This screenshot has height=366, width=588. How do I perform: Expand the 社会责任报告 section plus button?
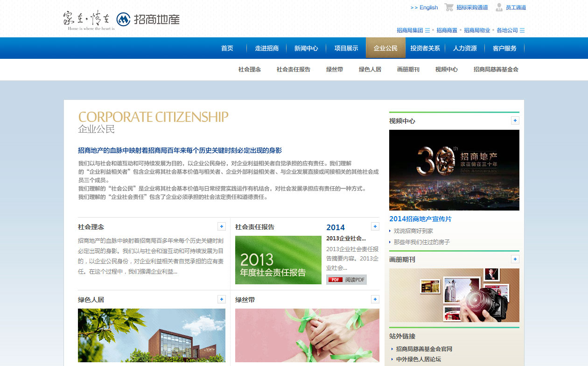click(x=375, y=226)
